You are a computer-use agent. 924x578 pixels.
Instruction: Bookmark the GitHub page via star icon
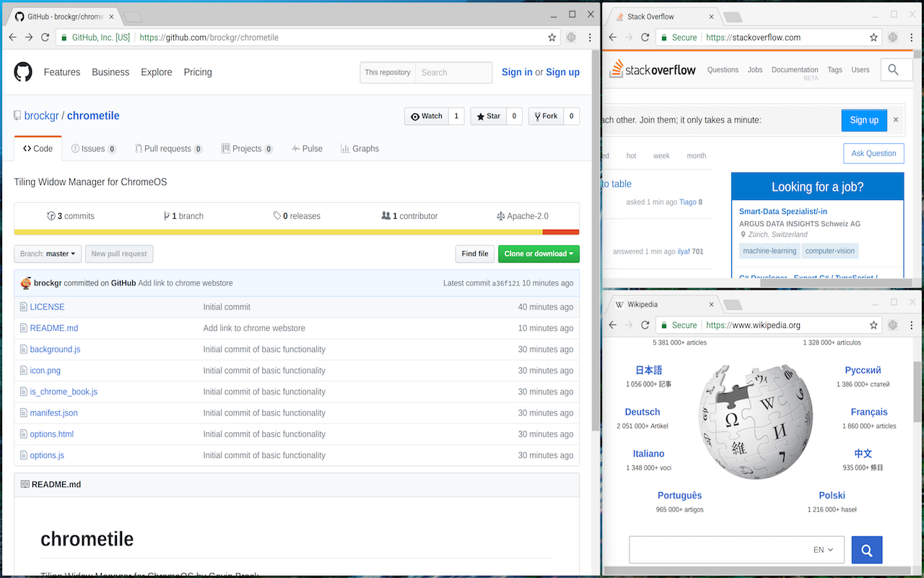click(x=552, y=37)
